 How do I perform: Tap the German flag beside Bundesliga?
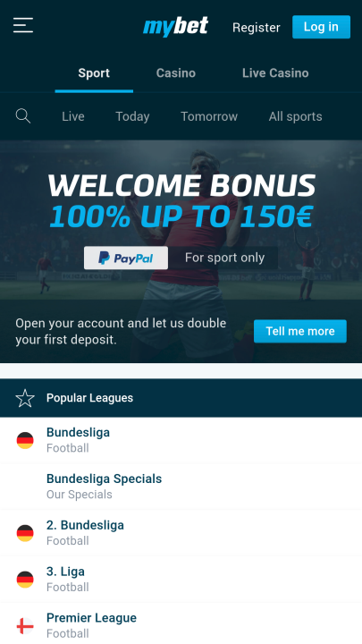pyautogui.click(x=25, y=440)
